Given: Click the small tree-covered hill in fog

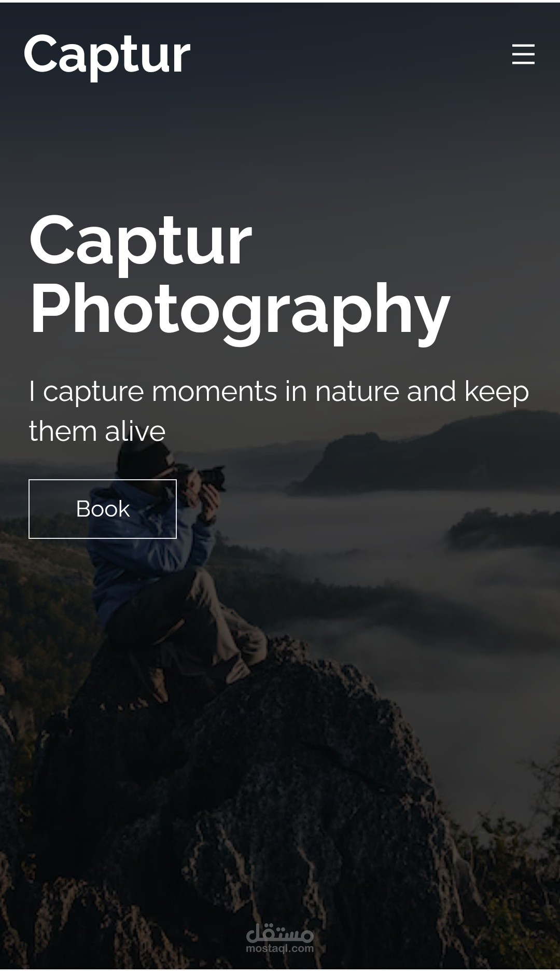Looking at the screenshot, I should (x=503, y=529).
